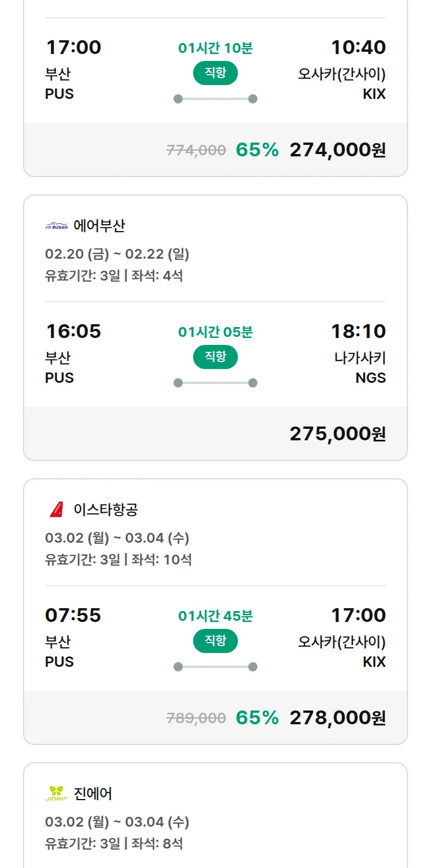Open the 에어부산 airline name
The width and height of the screenshot is (431, 868).
[x=99, y=226]
